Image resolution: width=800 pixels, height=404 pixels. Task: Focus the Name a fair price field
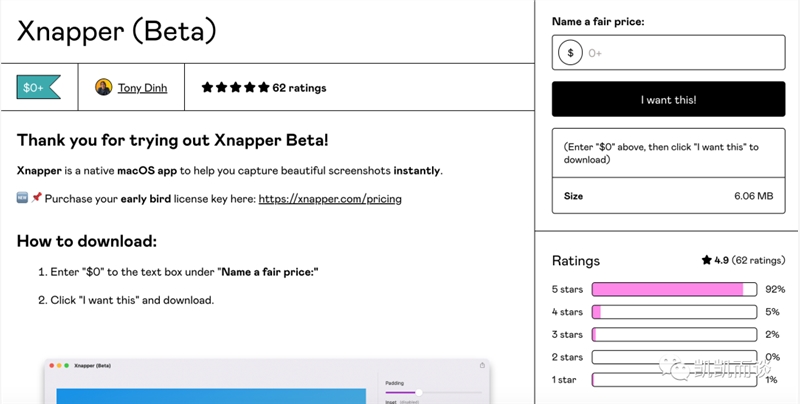[668, 53]
